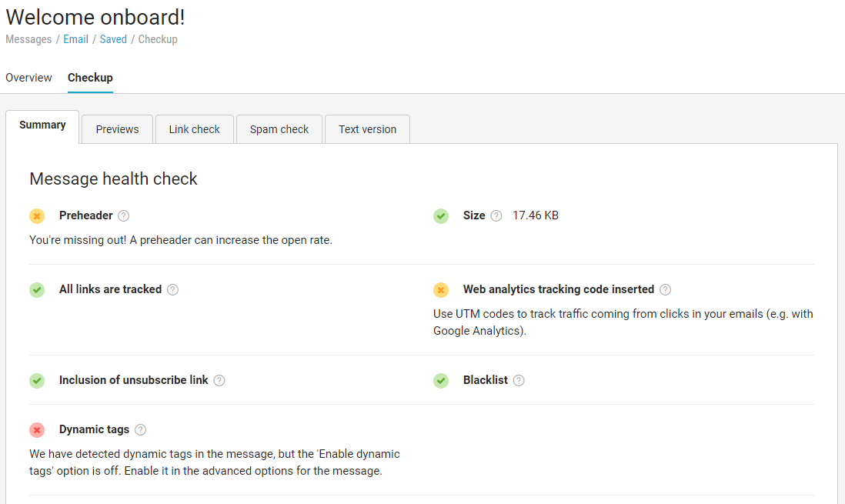Click the red error icon for Dynamic tags

pyautogui.click(x=37, y=430)
